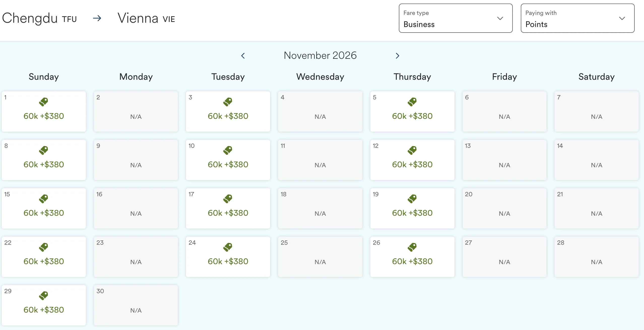Open the Paying with dropdown

tap(577, 18)
